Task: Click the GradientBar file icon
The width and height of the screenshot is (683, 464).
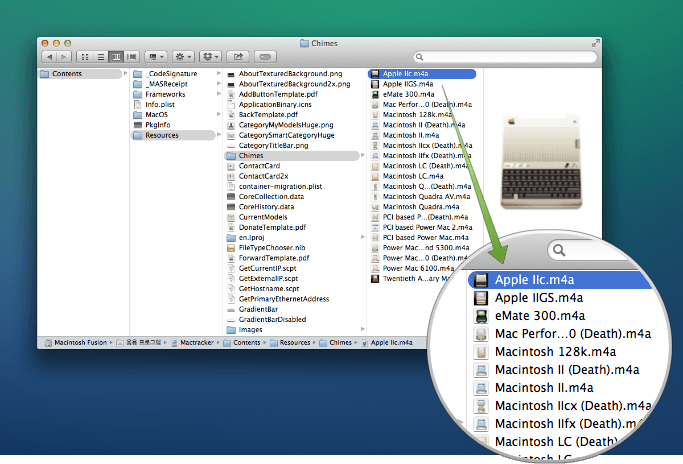Action: tap(231, 309)
